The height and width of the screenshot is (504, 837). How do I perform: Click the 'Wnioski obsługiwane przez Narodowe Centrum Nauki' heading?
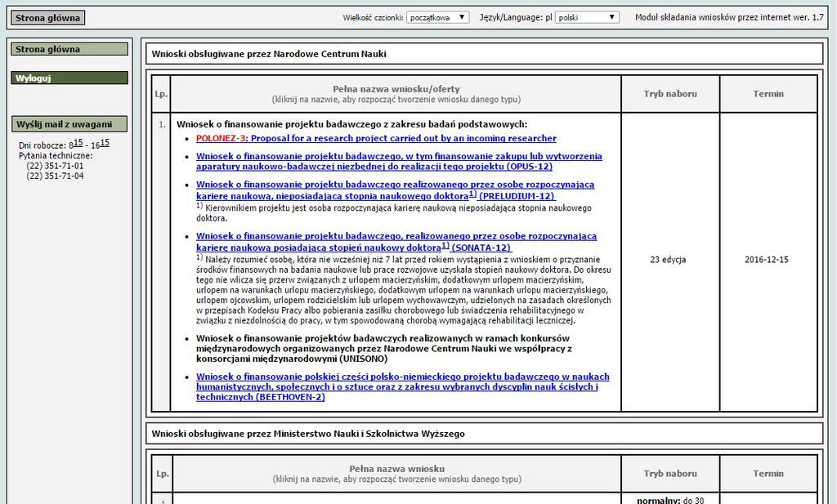tap(269, 54)
